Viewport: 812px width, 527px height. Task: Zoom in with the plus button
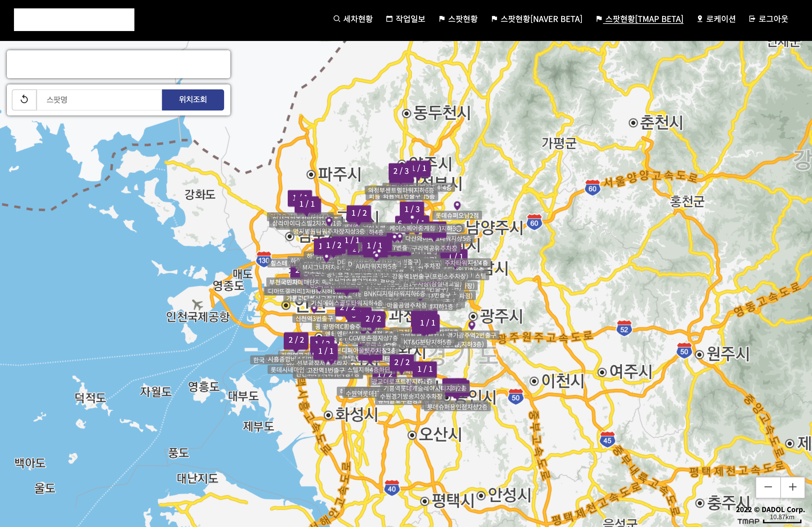point(792,487)
